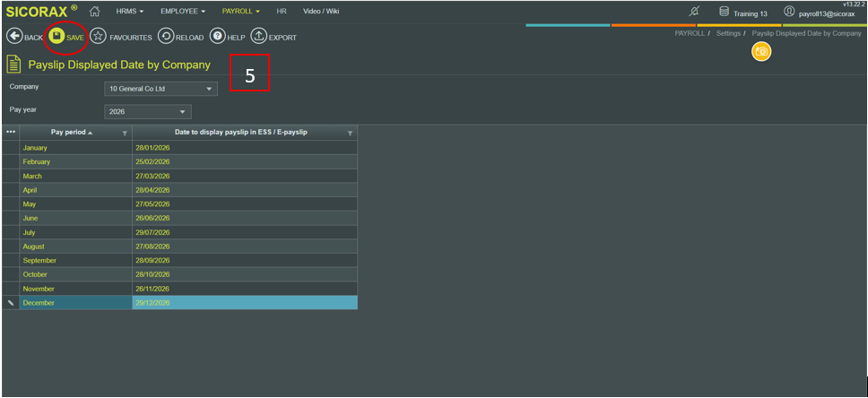Add page to Favourites star icon
The height and width of the screenshot is (398, 868).
99,37
